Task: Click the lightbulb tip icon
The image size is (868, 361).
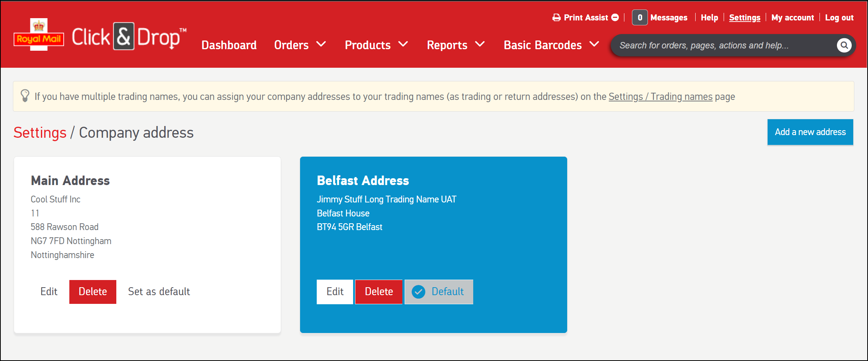Action: [25, 96]
